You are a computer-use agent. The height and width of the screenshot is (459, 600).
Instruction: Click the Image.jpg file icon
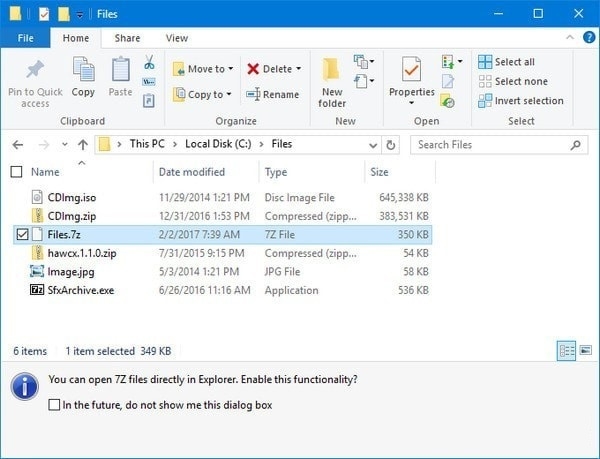coord(37,271)
